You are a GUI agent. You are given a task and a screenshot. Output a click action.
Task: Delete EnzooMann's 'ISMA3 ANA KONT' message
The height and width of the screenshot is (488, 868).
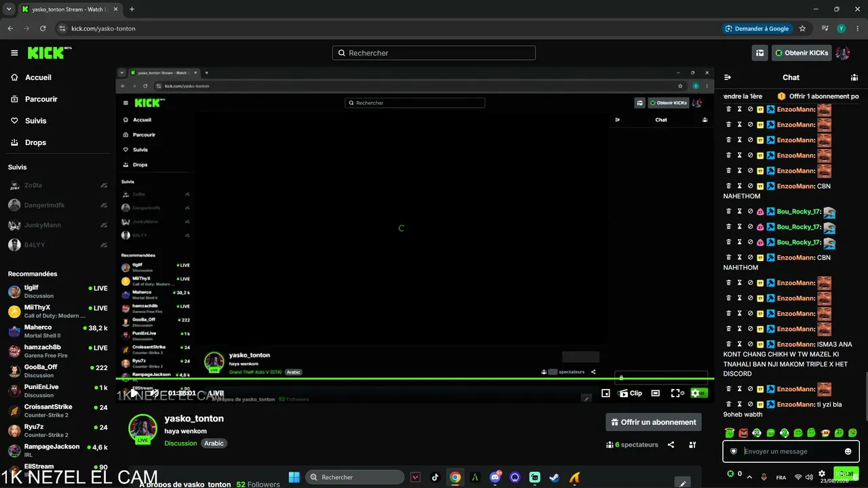[x=729, y=344]
